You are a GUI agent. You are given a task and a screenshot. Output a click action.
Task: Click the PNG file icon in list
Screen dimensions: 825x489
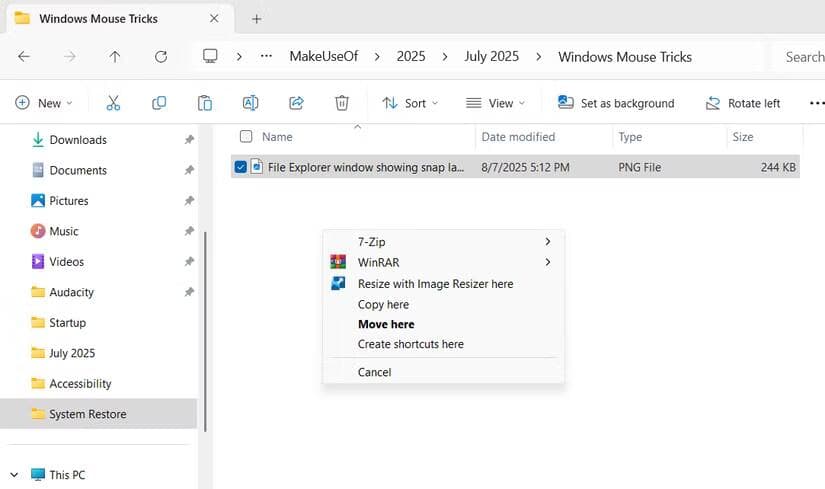coord(256,166)
